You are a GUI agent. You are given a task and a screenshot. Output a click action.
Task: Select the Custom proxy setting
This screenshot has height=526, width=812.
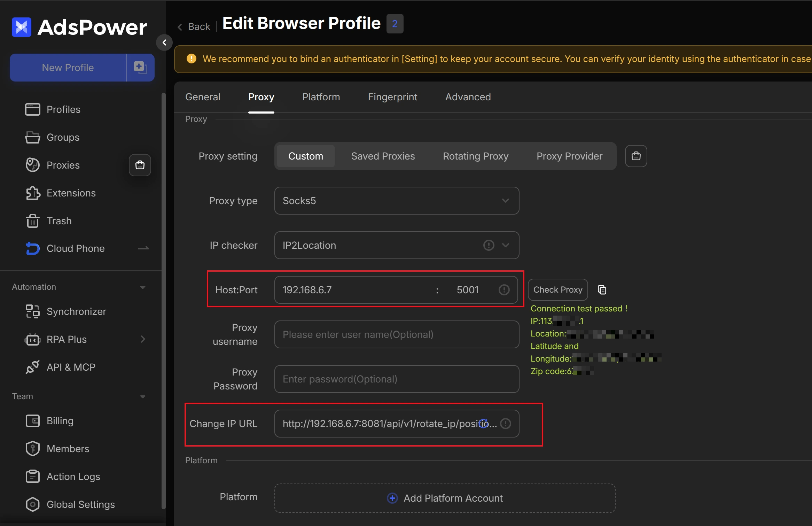tap(306, 156)
